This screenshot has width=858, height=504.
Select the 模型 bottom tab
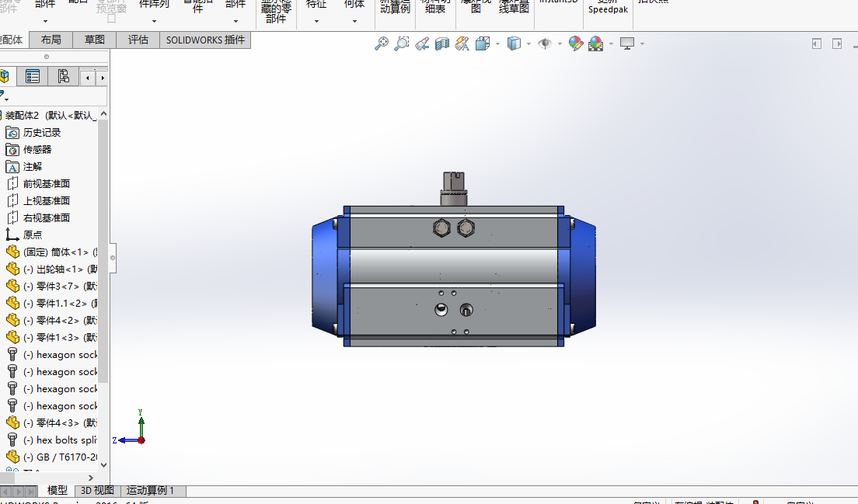(58, 490)
